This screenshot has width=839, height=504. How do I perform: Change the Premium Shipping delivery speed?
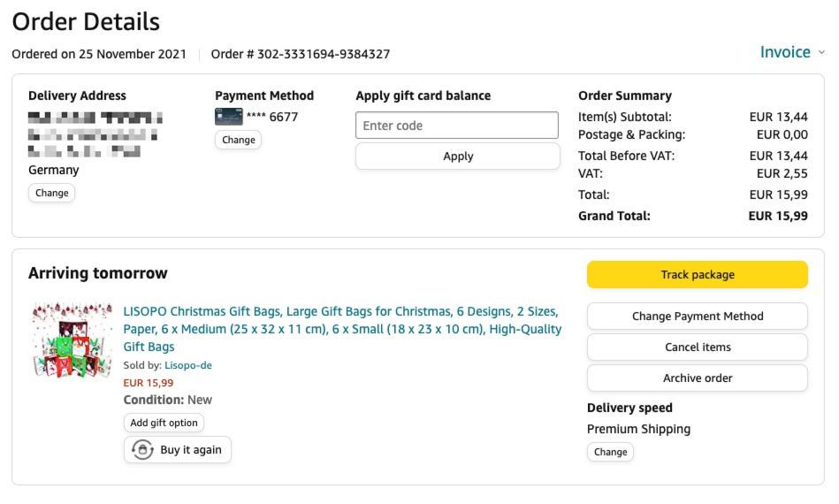click(x=610, y=452)
